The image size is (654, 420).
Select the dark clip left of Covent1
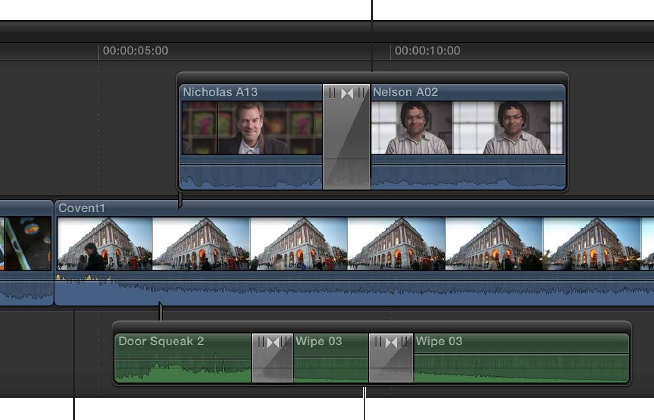(x=26, y=253)
